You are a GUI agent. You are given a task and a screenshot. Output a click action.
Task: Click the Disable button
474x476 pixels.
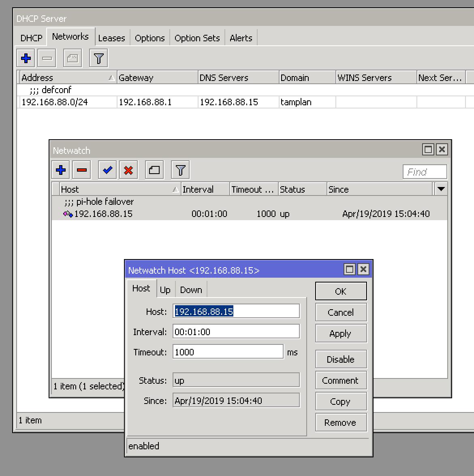click(x=341, y=359)
